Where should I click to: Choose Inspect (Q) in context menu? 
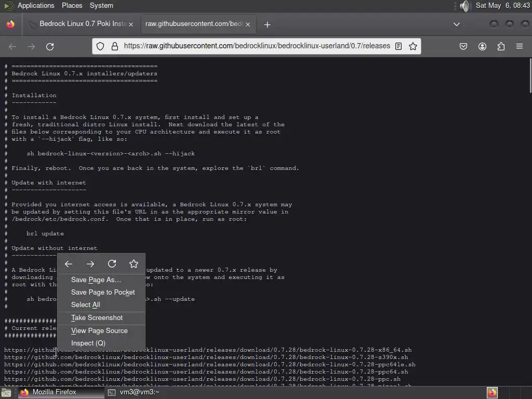(x=101, y=343)
